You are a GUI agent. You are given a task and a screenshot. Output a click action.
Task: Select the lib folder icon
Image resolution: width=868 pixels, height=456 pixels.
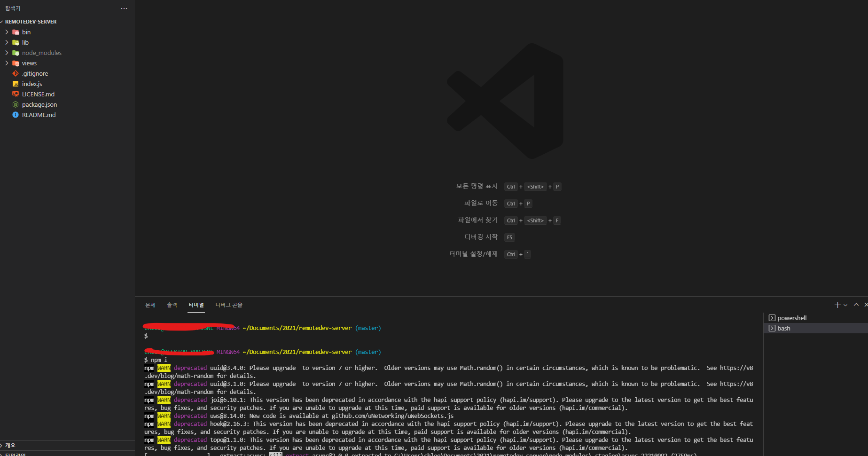point(16,42)
